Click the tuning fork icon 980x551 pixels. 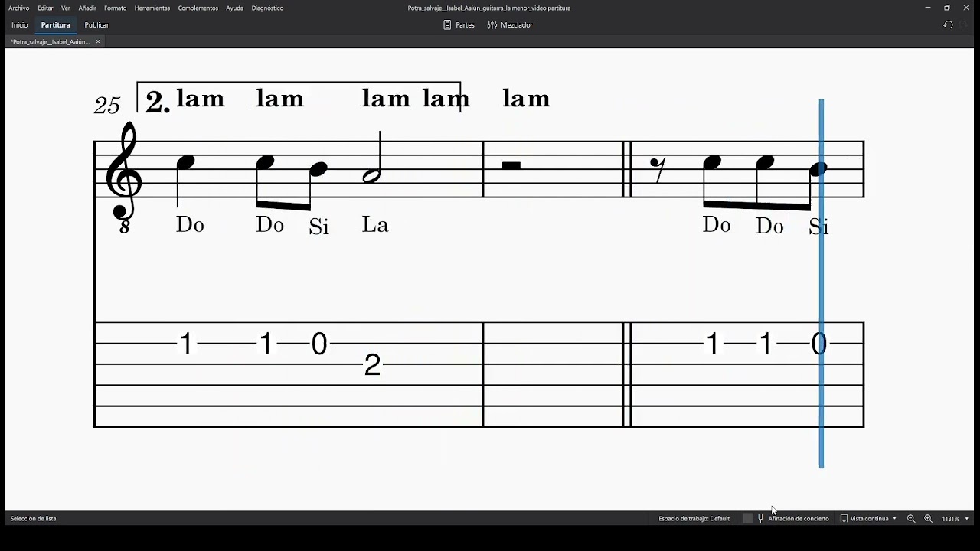click(760, 519)
